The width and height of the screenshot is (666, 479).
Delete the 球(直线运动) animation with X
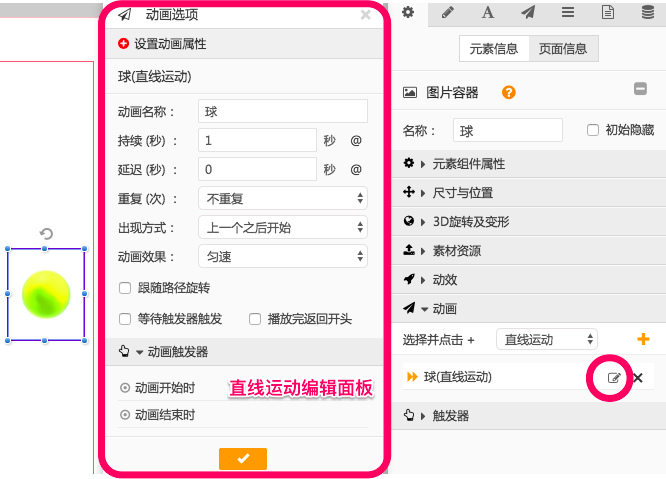(x=638, y=378)
